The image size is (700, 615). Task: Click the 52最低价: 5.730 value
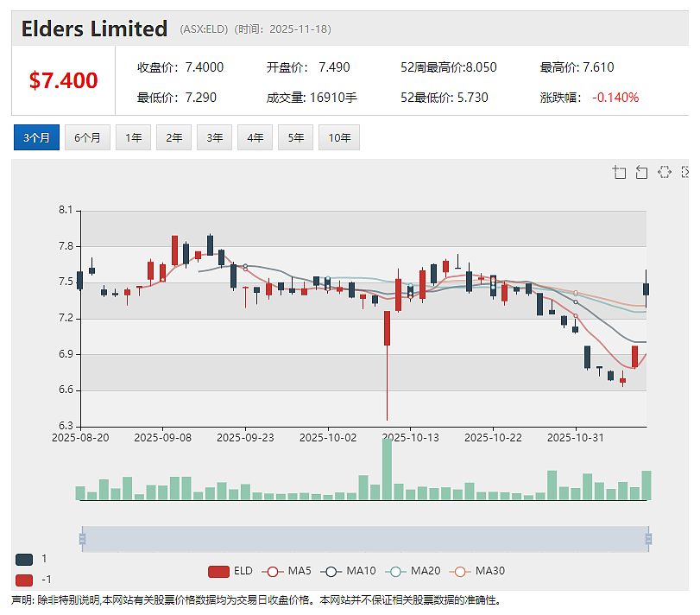(x=445, y=98)
